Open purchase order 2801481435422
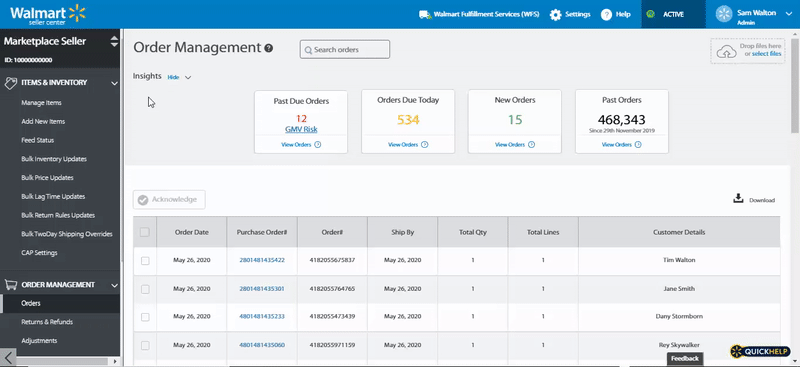The width and height of the screenshot is (800, 367). coord(262,260)
